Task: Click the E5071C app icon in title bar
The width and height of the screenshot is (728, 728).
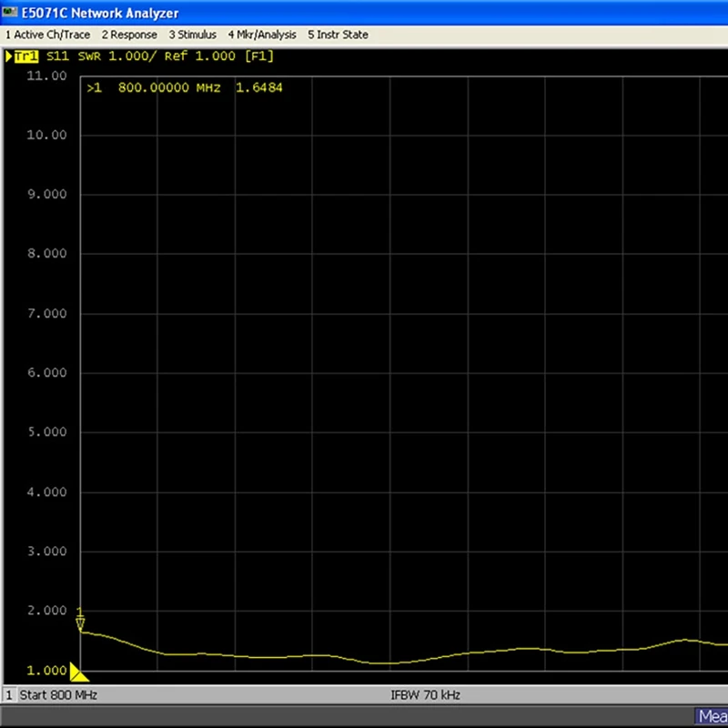Action: point(11,13)
